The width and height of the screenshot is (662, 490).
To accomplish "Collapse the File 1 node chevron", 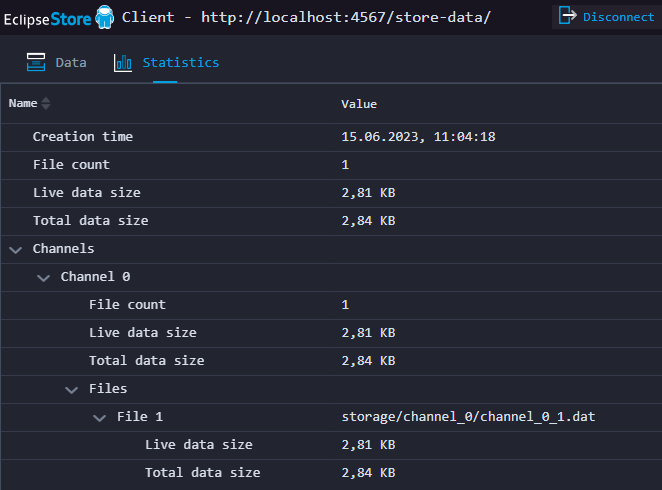I will coord(99,418).
